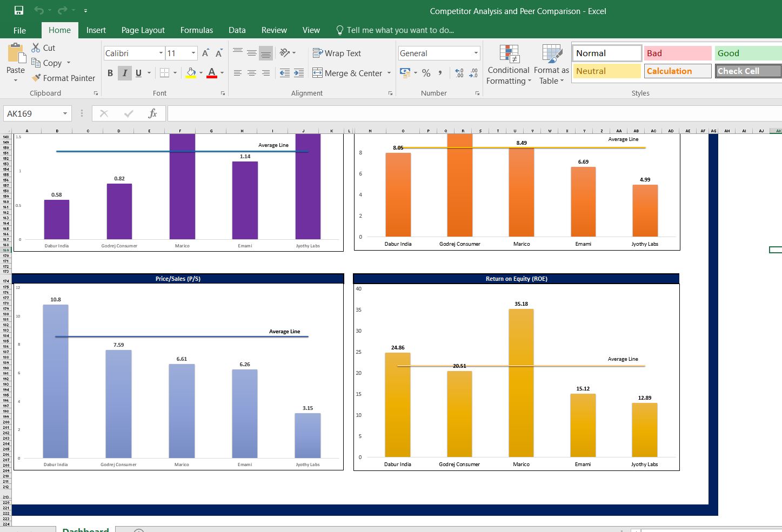The width and height of the screenshot is (782, 532).
Task: Toggle Bold formatting
Action: click(x=110, y=73)
